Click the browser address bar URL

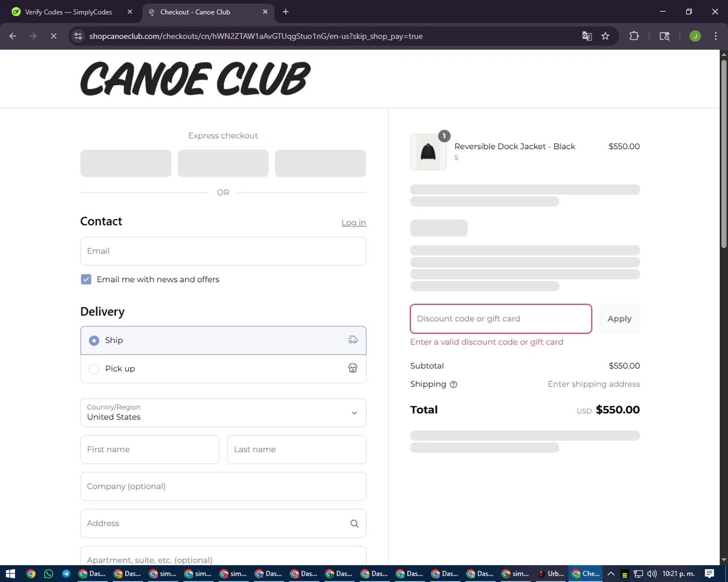(256, 36)
